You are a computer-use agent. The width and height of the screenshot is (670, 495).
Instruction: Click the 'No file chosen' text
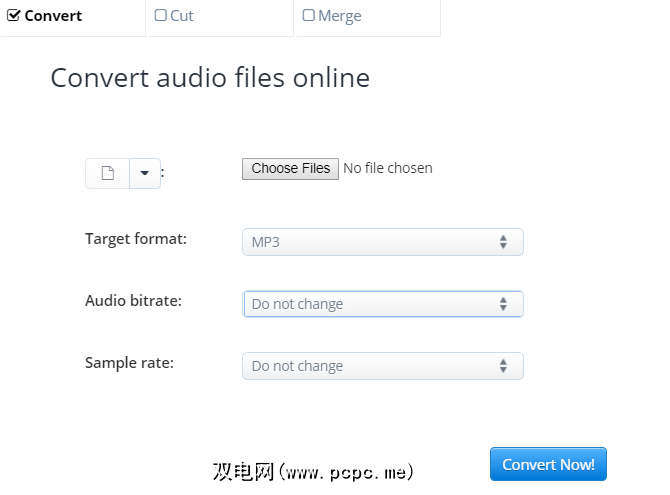click(388, 169)
